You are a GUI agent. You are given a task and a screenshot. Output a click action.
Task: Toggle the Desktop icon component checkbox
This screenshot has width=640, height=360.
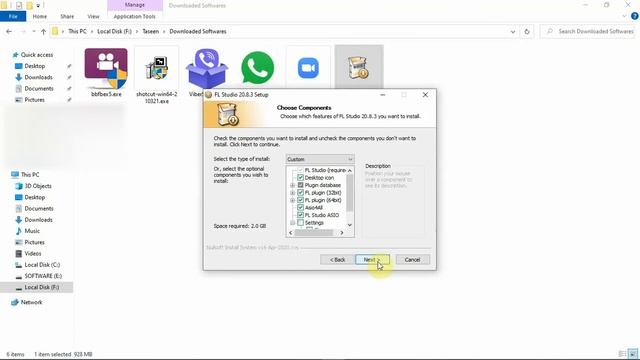pos(300,178)
